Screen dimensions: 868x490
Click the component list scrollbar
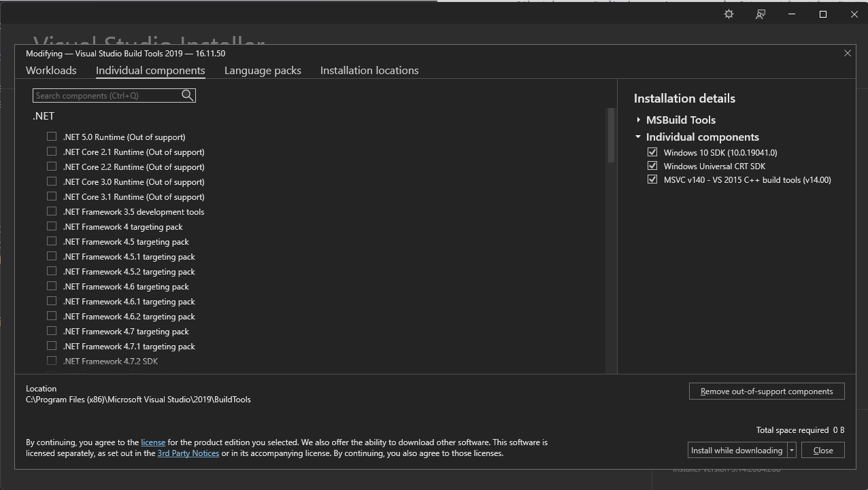coord(611,136)
